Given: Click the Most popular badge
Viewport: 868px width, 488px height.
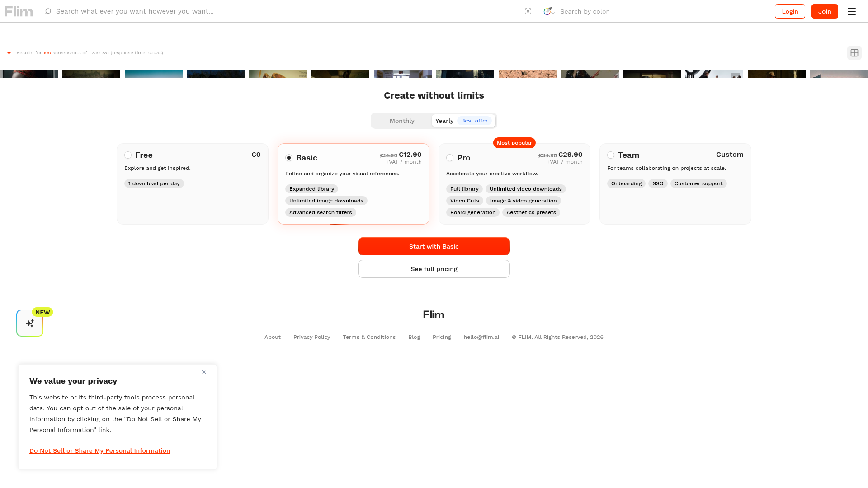Looking at the screenshot, I should click(514, 143).
